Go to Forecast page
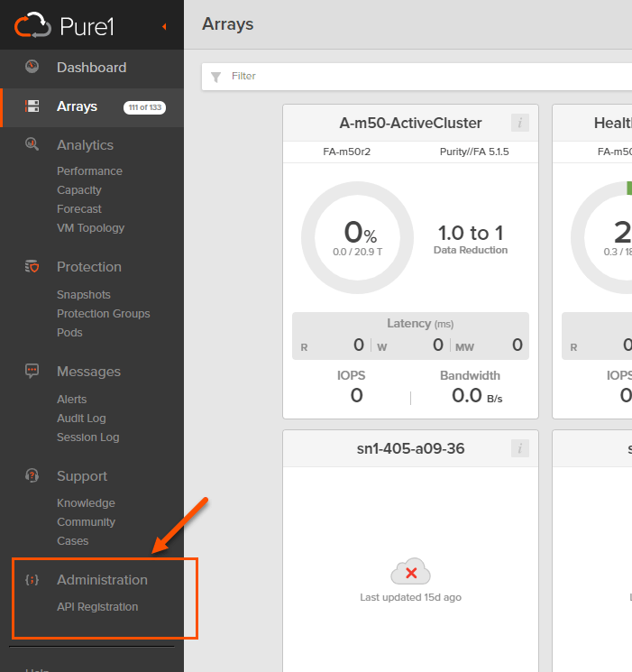The image size is (632, 672). point(79,208)
